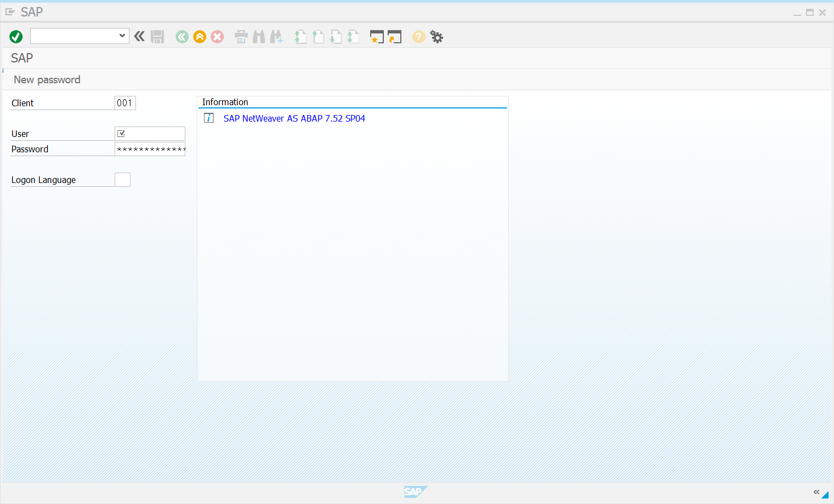This screenshot has width=834, height=504.
Task: Open Customize Local Layout gear icon
Action: pyautogui.click(x=436, y=37)
